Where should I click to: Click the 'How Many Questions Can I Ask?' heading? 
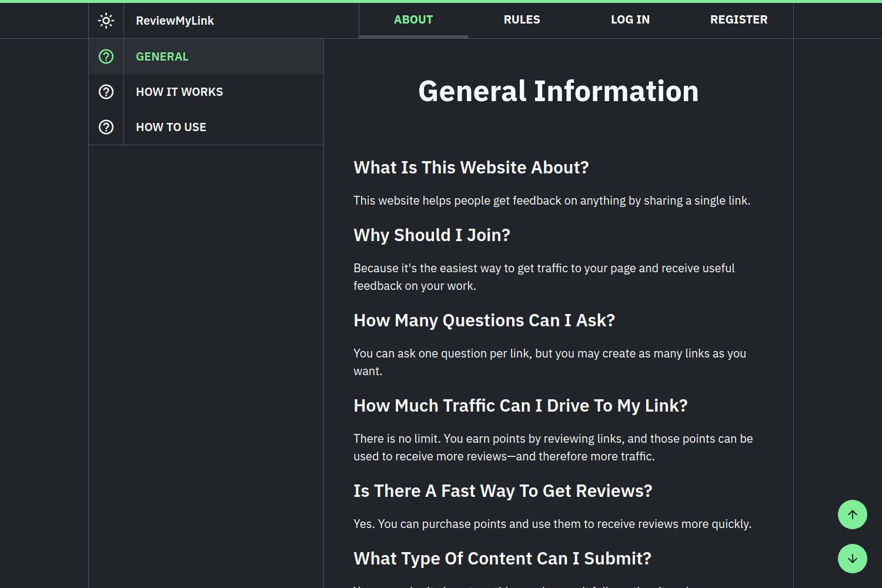[484, 320]
